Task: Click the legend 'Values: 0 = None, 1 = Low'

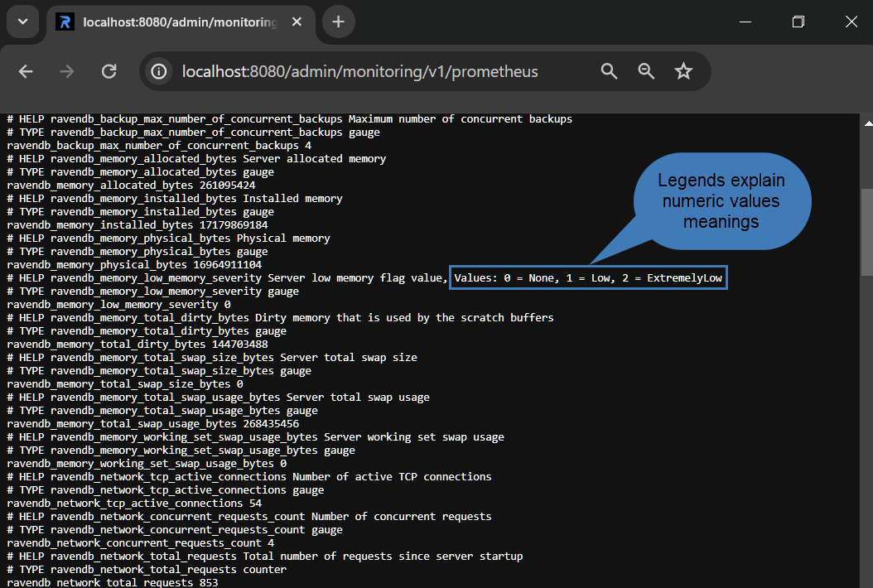Action: click(534, 278)
